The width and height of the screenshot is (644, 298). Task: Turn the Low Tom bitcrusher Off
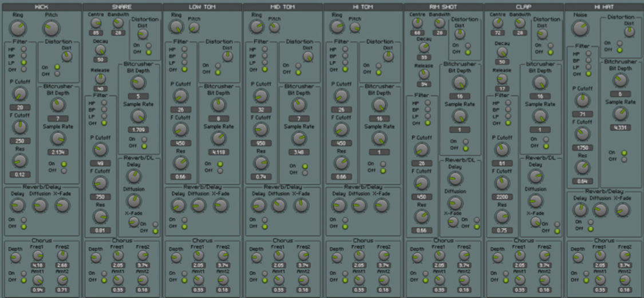tap(220, 171)
